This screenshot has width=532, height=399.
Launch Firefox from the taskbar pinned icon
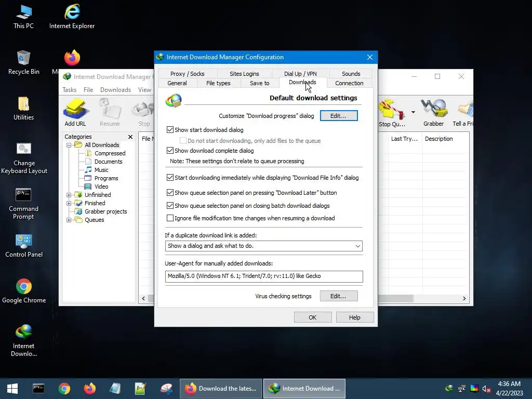(90, 389)
